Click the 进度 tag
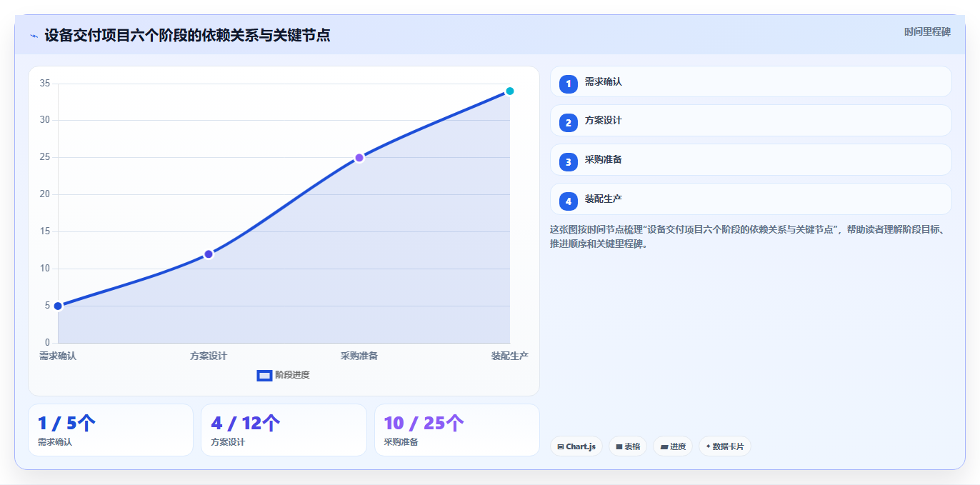Image resolution: width=980 pixels, height=485 pixels. tap(673, 446)
